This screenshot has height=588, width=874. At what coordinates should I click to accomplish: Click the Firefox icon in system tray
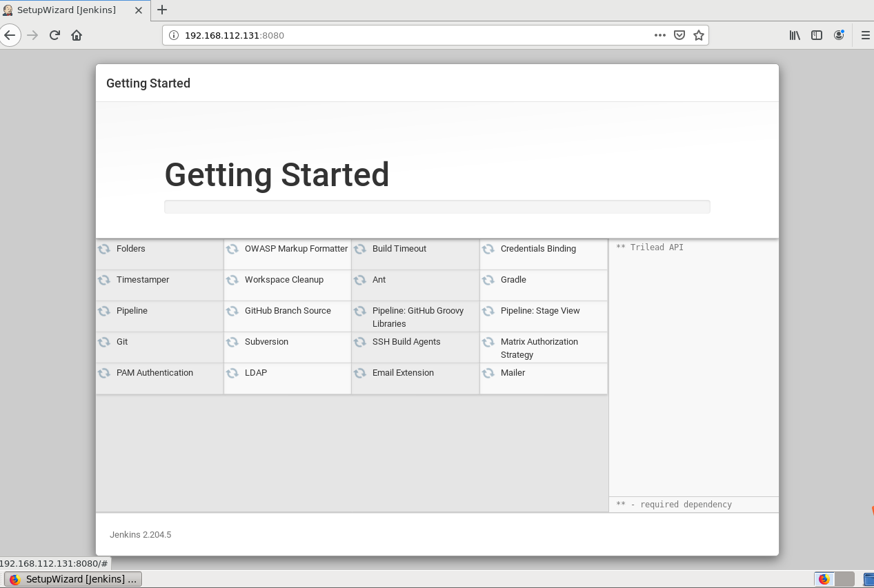(824, 579)
